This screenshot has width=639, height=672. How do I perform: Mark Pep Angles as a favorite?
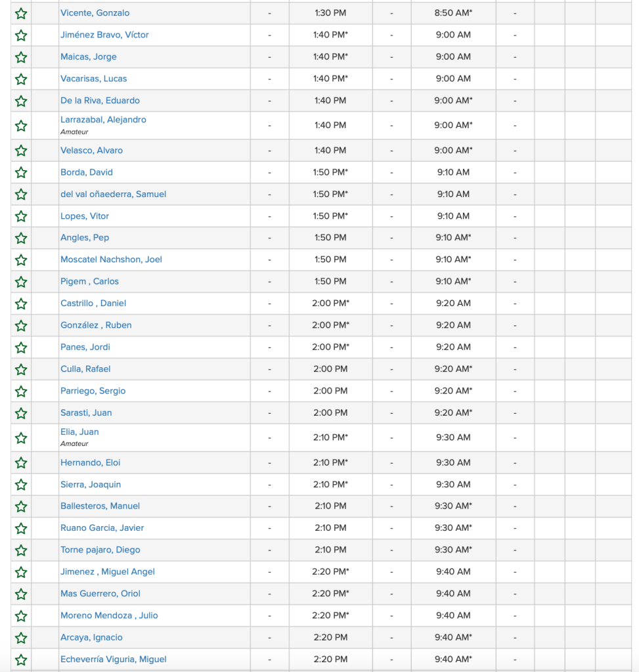(21, 238)
